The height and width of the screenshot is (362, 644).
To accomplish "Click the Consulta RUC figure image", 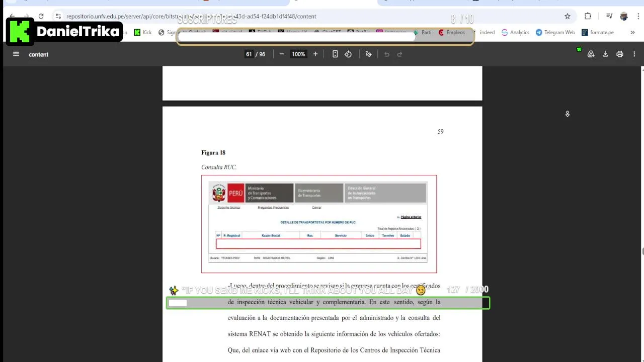I will [x=319, y=224].
